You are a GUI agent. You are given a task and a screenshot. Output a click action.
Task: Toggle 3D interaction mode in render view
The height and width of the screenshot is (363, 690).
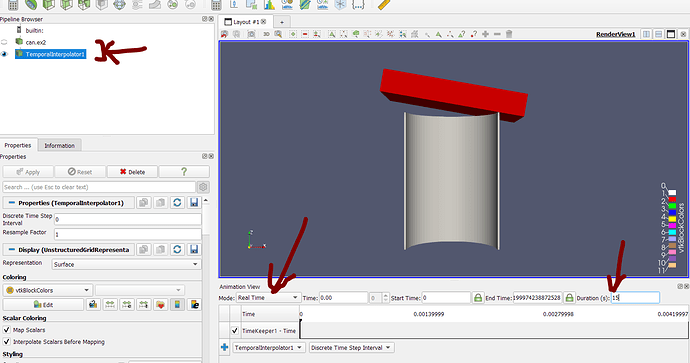coord(266,34)
